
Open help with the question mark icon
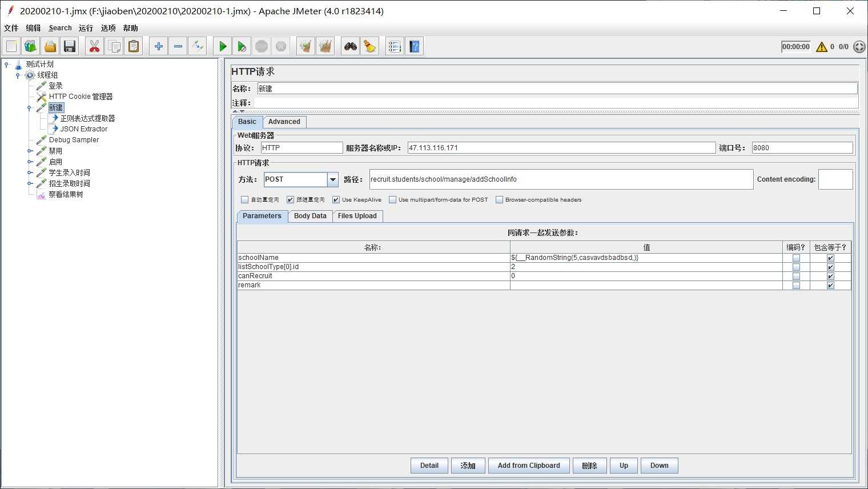tap(415, 46)
